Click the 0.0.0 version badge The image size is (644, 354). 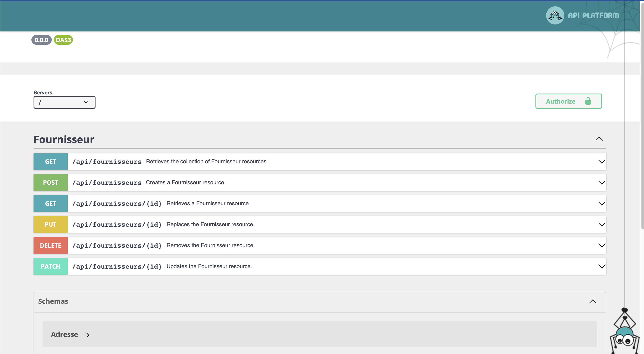coord(41,40)
